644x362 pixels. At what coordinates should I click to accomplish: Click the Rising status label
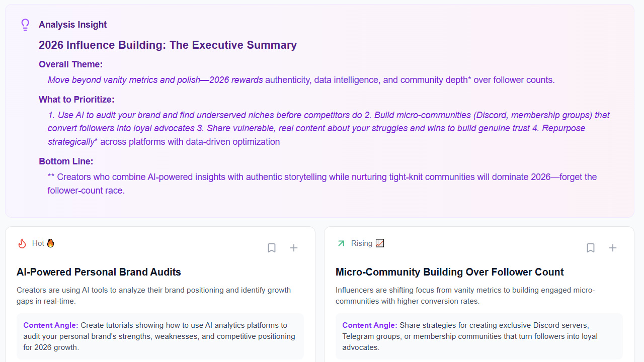pyautogui.click(x=362, y=243)
